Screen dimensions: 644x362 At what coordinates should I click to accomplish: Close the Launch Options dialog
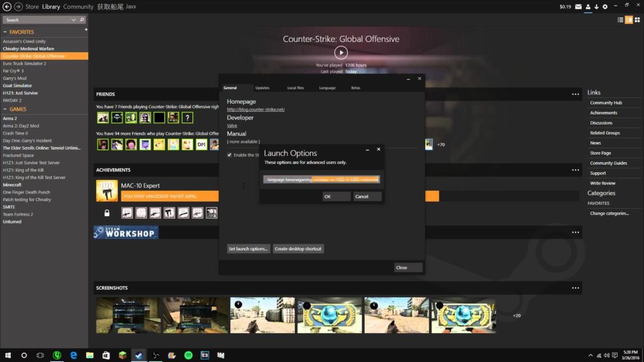coord(379,150)
